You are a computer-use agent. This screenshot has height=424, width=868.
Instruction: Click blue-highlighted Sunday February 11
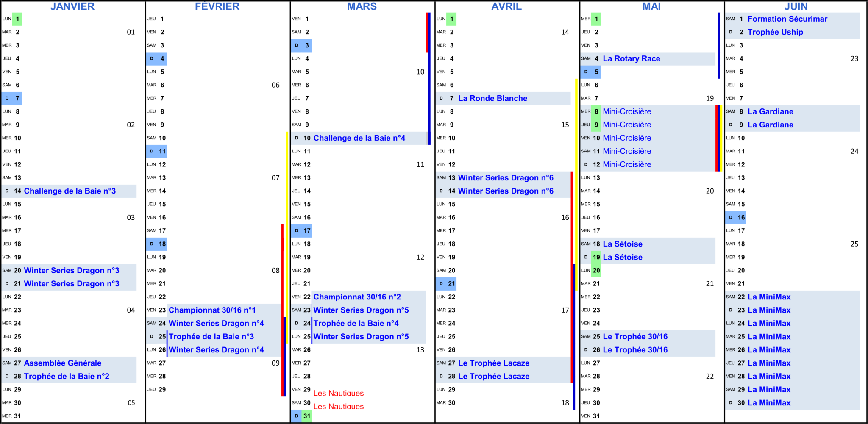(x=157, y=151)
